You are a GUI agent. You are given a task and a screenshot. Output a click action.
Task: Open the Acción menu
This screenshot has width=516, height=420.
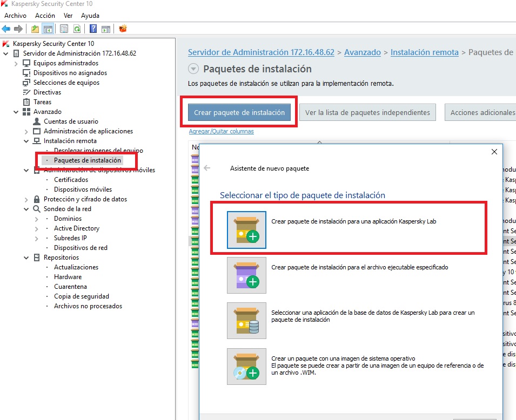pyautogui.click(x=45, y=16)
